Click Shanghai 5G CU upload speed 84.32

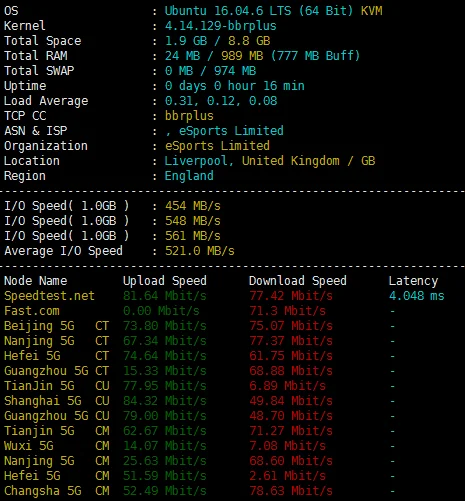click(x=165, y=401)
